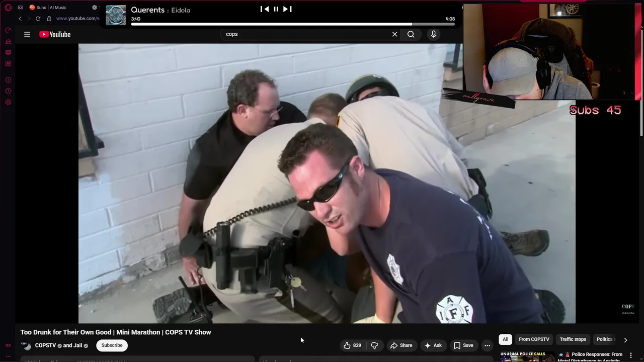Image resolution: width=644 pixels, height=362 pixels.
Task: Click the Subs 45 overlay counter
Action: [x=595, y=110]
